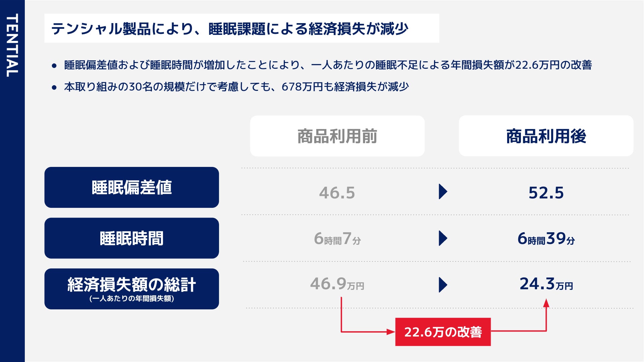Viewport: 644px width, 362px height.
Task: Click the arrow triangle in the 経済損失額 row
Action: point(443,285)
